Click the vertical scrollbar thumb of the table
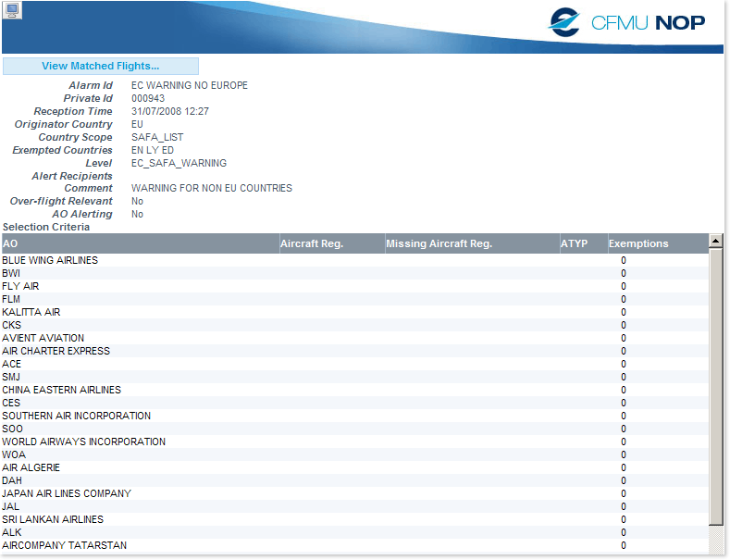The image size is (730, 560). point(715,389)
